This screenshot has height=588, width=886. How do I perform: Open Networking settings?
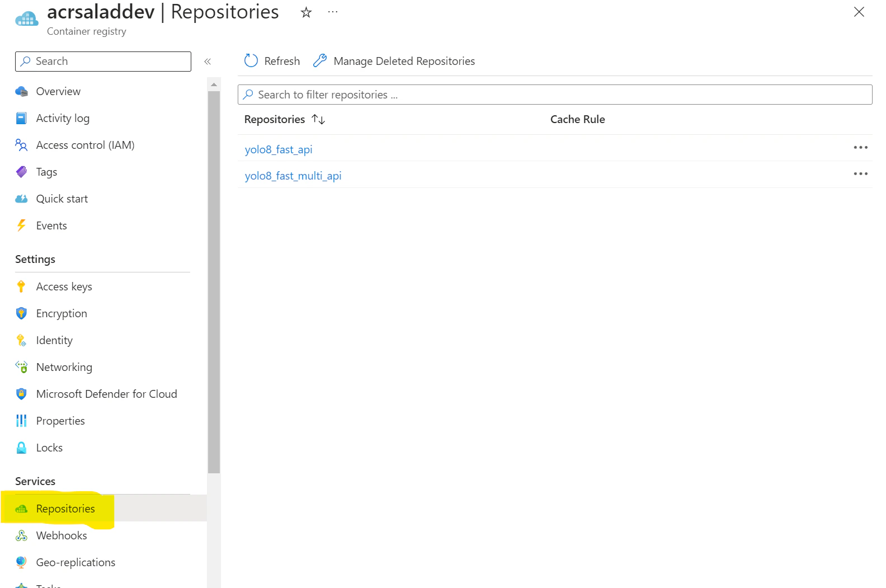click(x=64, y=367)
